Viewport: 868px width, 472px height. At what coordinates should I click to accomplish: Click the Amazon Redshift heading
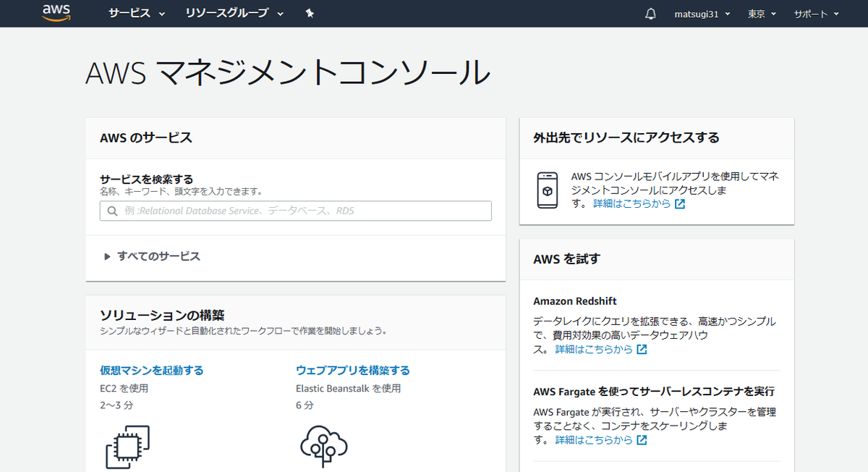point(575,301)
